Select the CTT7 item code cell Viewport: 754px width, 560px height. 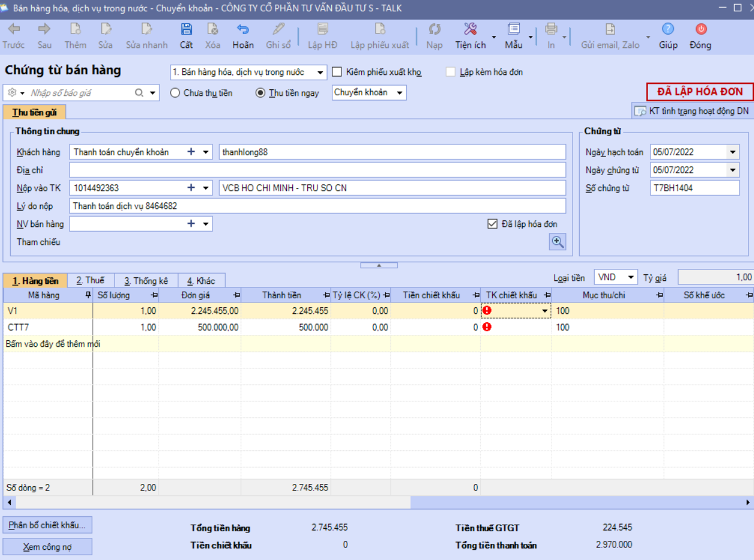point(48,327)
